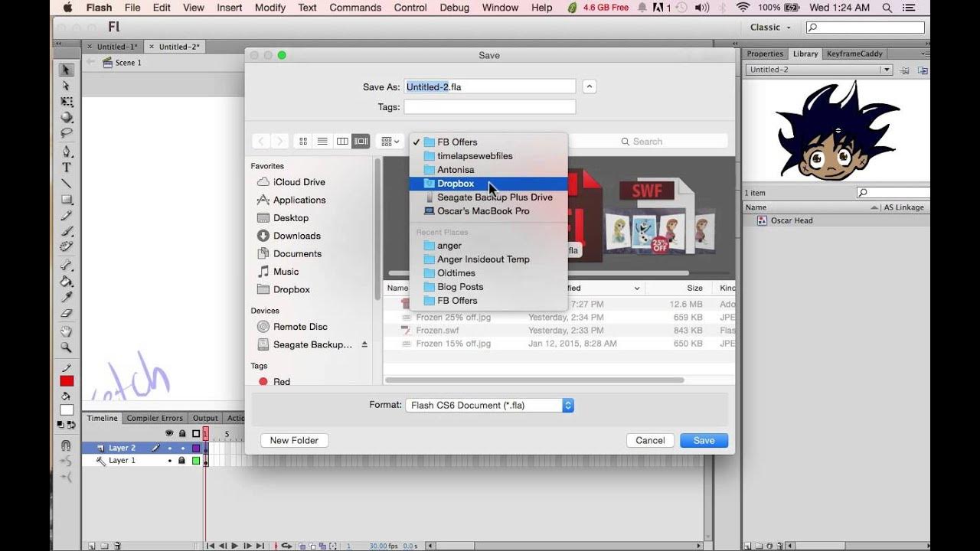Click the white fill color swatch

(67, 410)
